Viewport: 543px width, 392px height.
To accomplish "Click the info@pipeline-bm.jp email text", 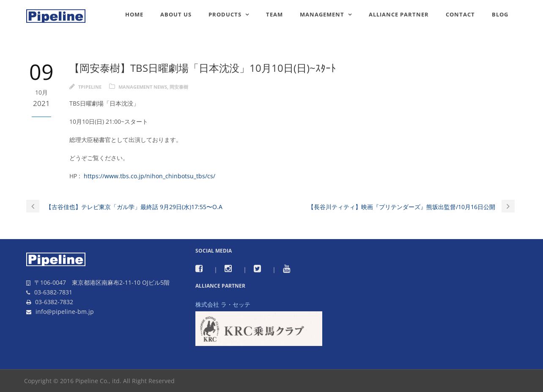I will coord(65,312).
